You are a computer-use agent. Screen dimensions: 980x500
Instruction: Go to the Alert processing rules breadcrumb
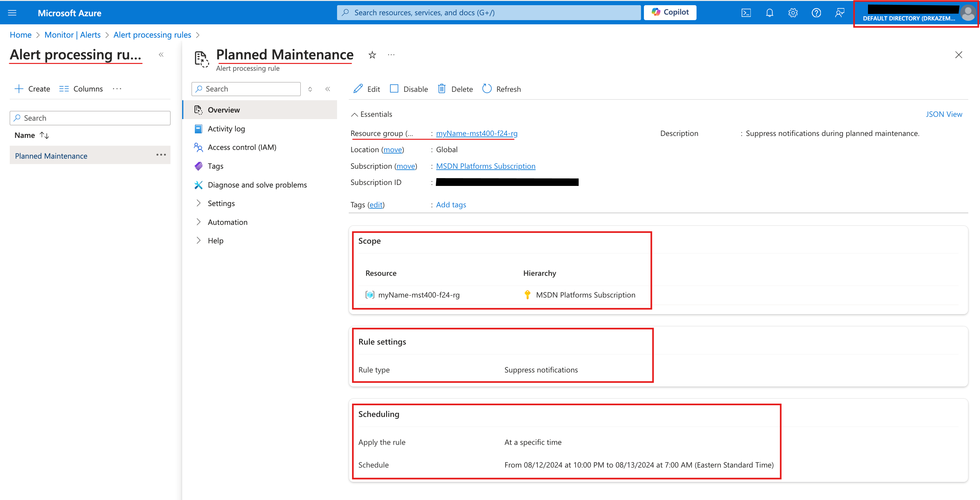[x=152, y=35]
